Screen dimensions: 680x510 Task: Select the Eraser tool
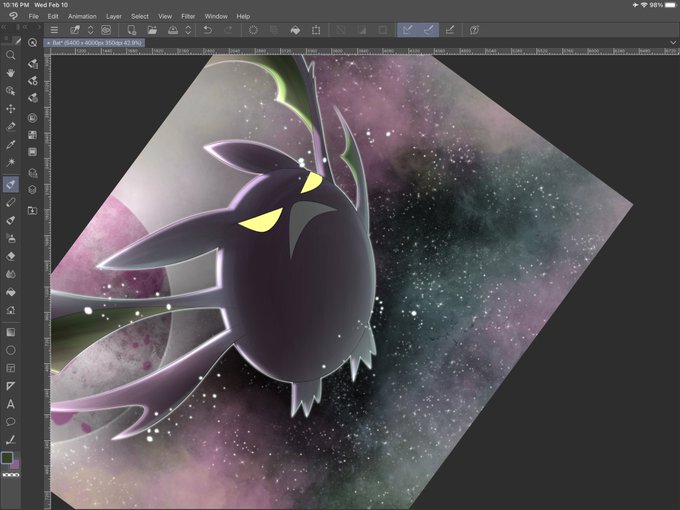(10, 256)
